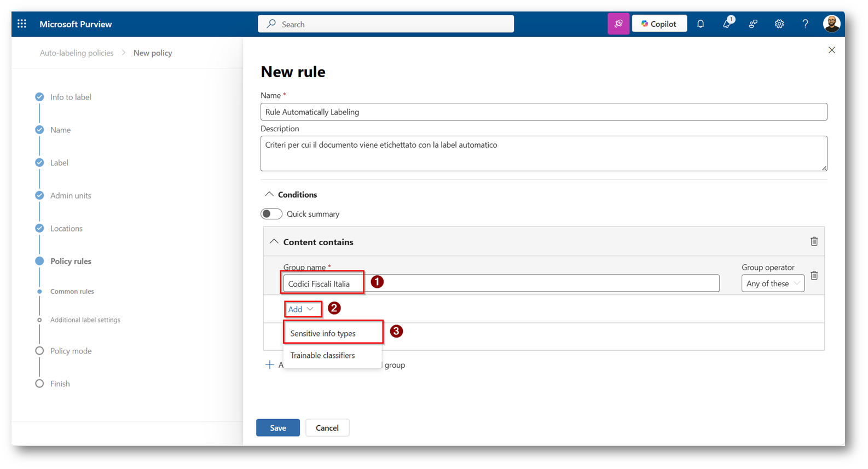Click the What's new icon with badge

(727, 24)
